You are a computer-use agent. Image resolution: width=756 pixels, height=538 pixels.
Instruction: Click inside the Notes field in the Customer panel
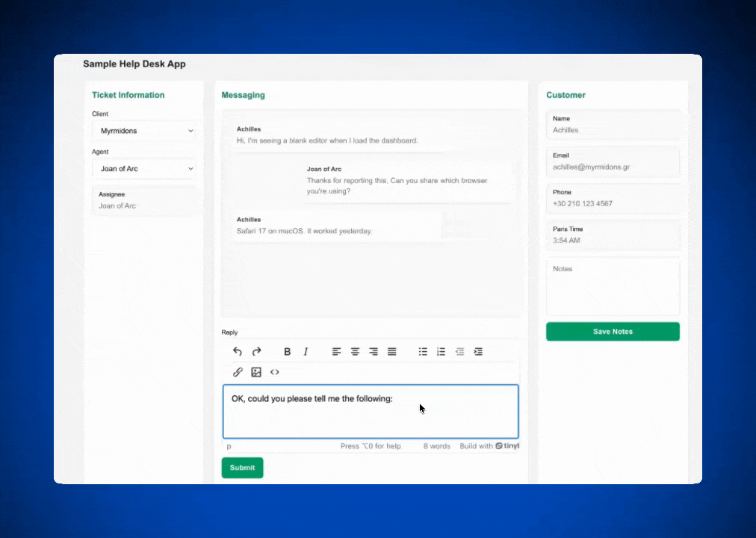pos(613,288)
